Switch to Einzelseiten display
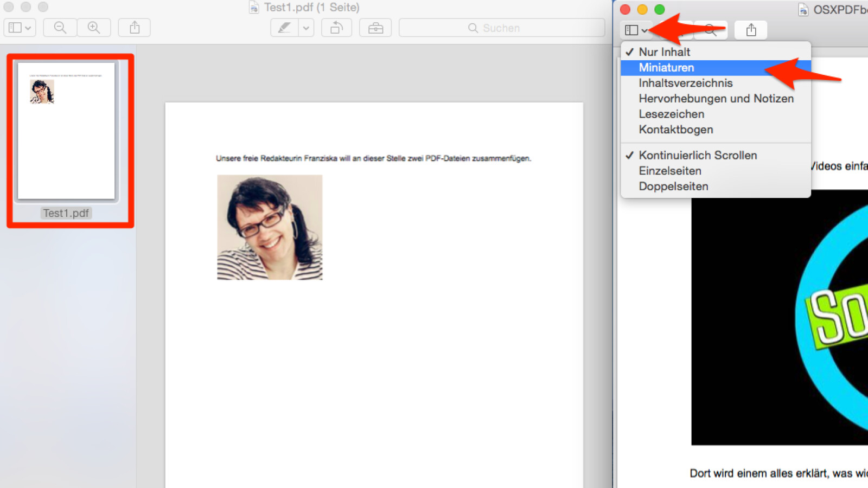 click(x=716, y=171)
